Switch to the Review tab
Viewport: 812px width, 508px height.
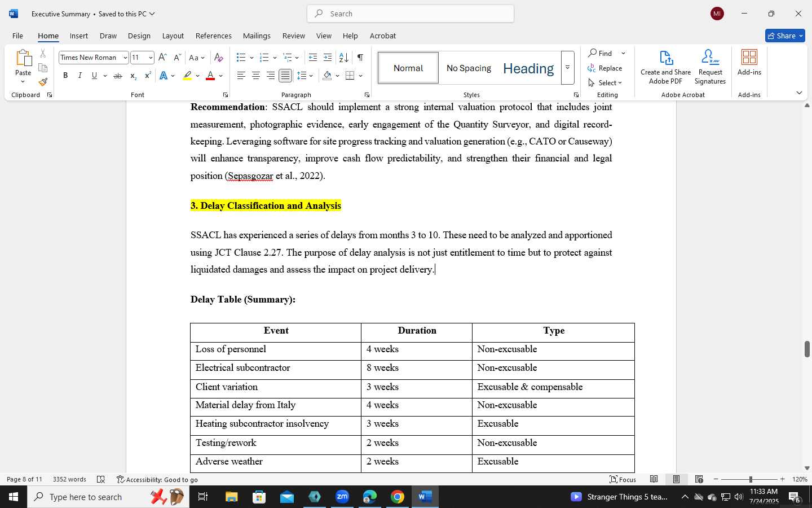[x=294, y=36]
